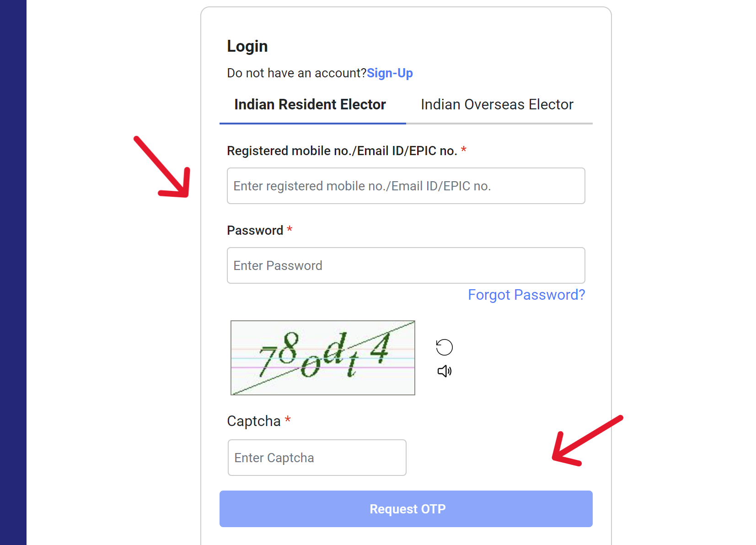Click the Forgot Password link
The width and height of the screenshot is (756, 545).
point(526,295)
